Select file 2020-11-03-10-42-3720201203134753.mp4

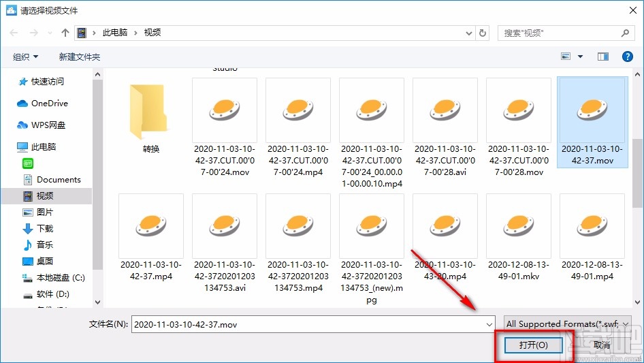click(298, 243)
